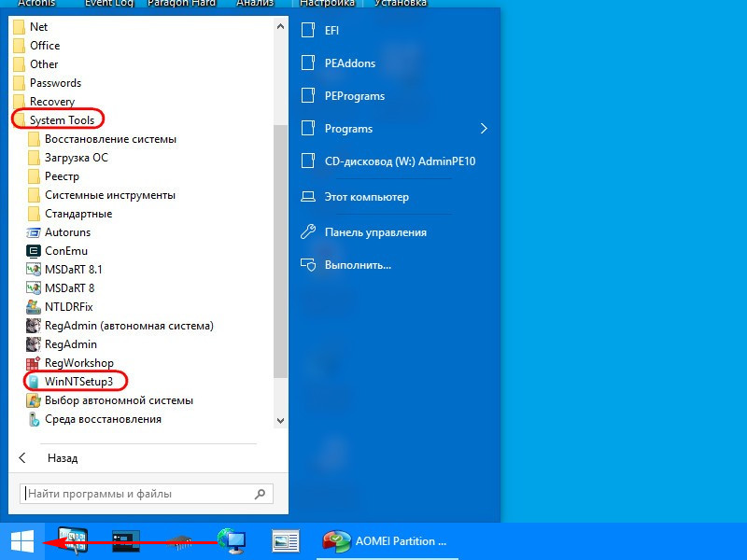Start the MSDaRT 8 entry
Image resolution: width=747 pixels, height=560 pixels.
[60, 288]
